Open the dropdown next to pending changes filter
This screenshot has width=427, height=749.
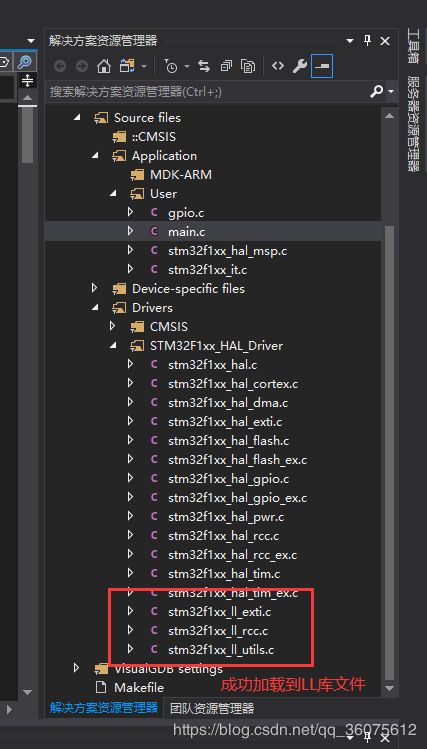click(x=187, y=67)
